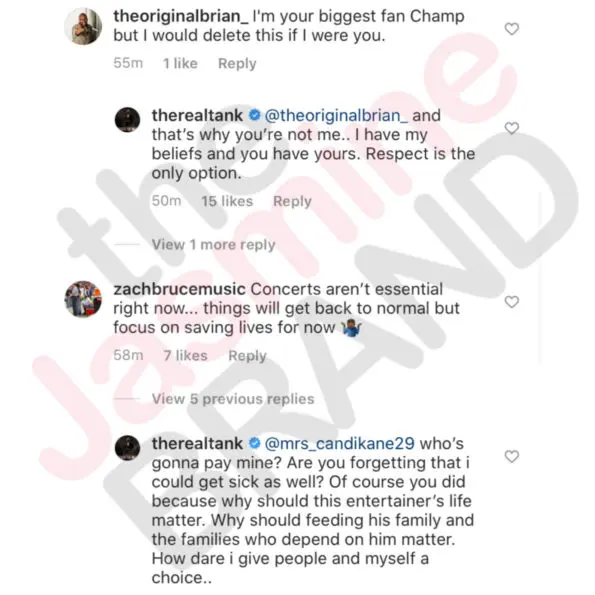Reply to therealtank's 50m comment
Viewport: 595px width, 595px height.
(292, 201)
